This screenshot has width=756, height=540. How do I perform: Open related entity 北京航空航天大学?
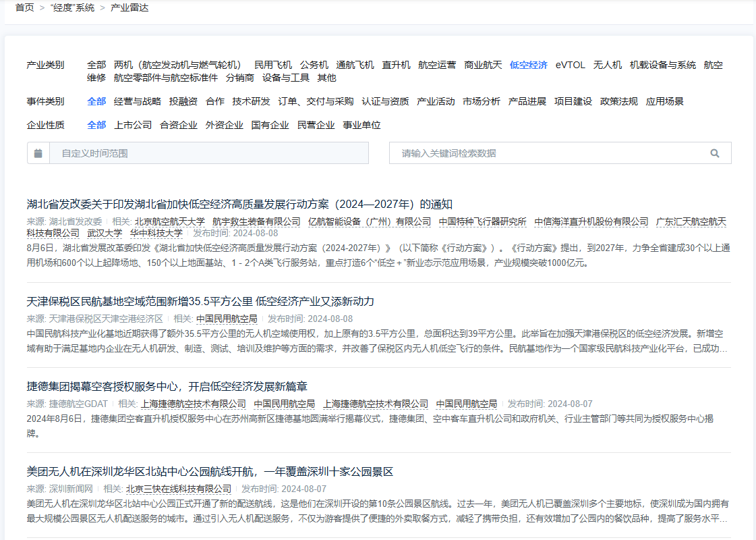coord(170,221)
